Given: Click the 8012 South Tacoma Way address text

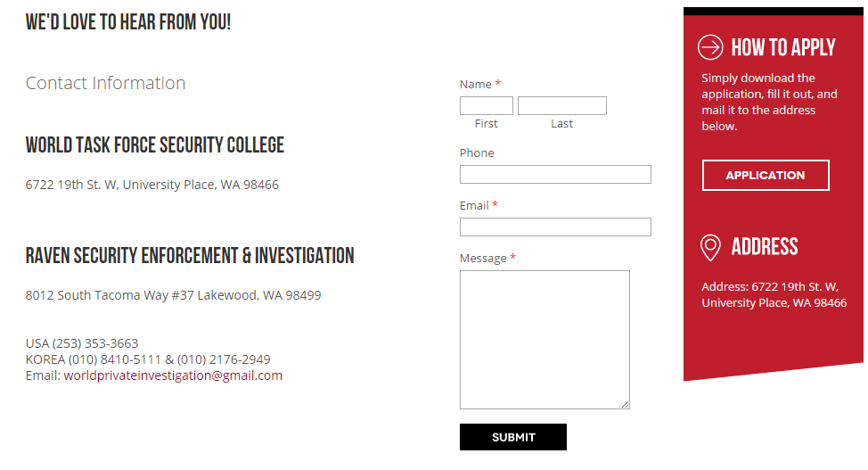Looking at the screenshot, I should point(173,295).
